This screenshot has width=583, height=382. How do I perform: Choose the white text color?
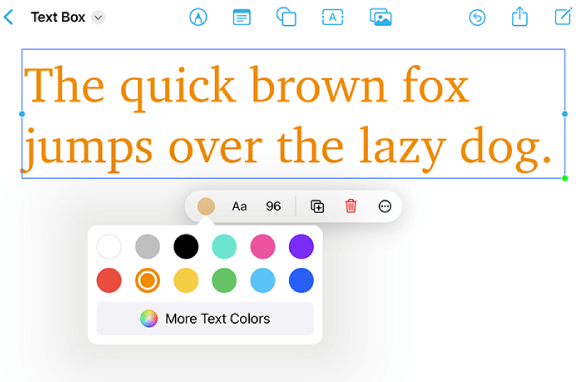109,246
